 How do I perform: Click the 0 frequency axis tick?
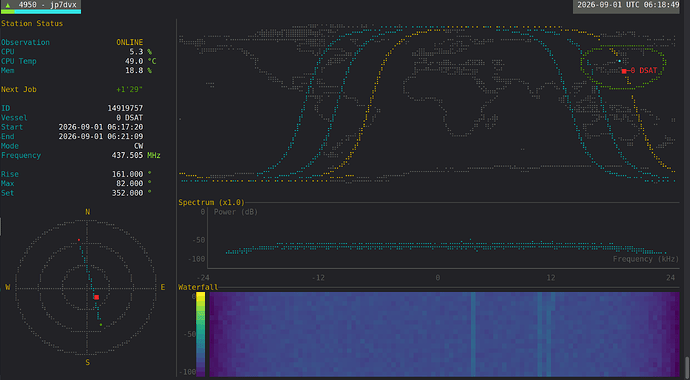point(437,278)
